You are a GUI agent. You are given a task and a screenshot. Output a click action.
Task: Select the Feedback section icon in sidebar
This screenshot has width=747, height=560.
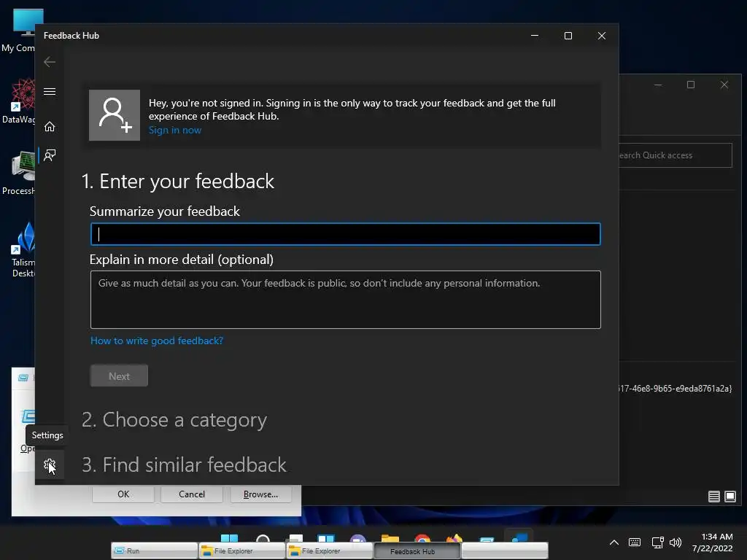(x=50, y=155)
